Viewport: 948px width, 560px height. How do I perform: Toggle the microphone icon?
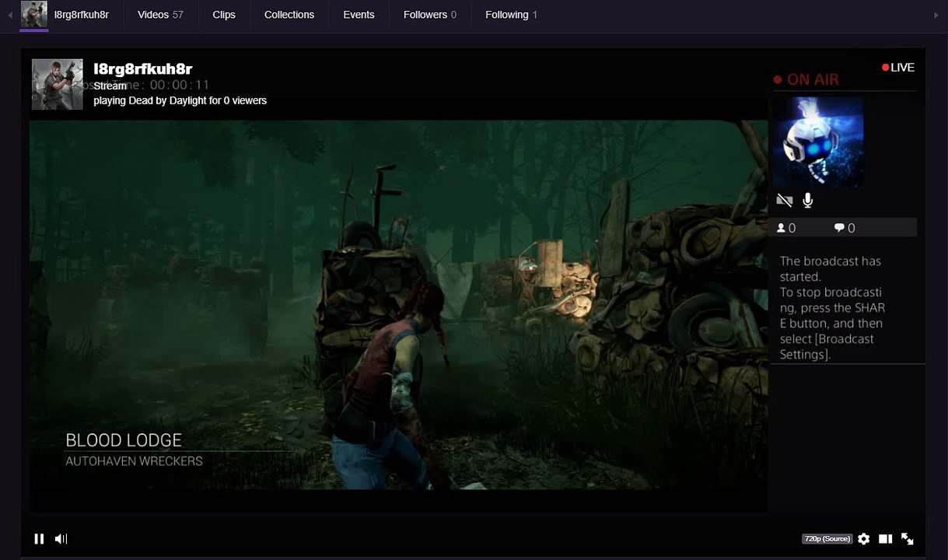808,201
